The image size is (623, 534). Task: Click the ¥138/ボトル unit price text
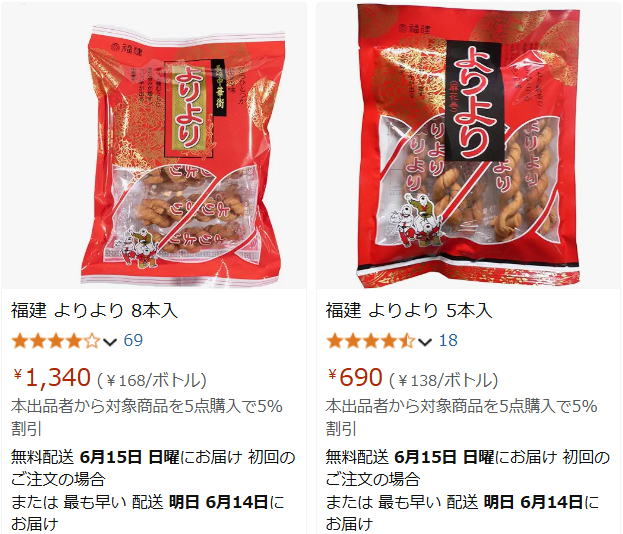pos(443,380)
